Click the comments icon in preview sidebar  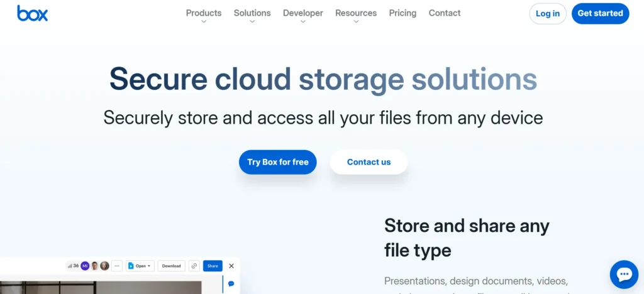pos(231,284)
